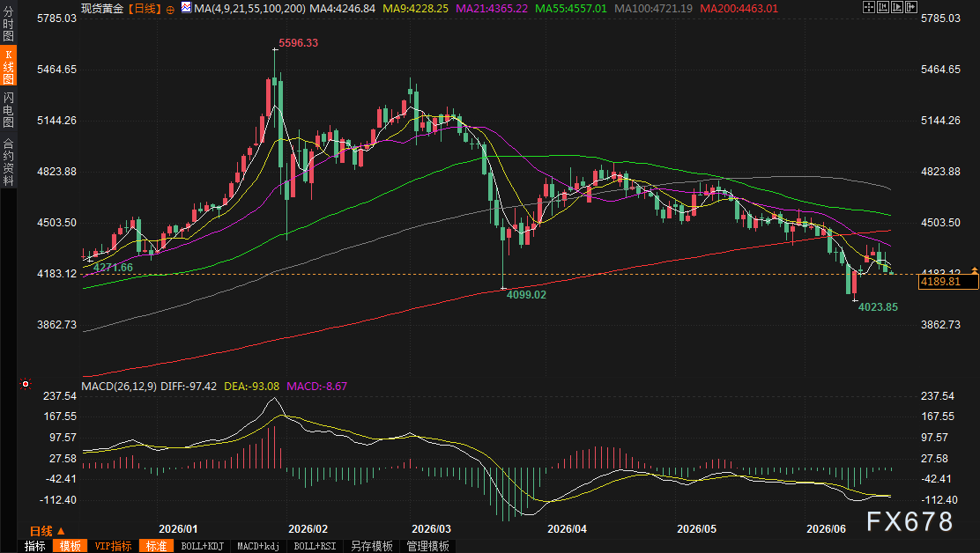Screen dimensions: 980x553
Task: Open MACD(26,12,9) indicator parameters label
Action: click(119, 387)
